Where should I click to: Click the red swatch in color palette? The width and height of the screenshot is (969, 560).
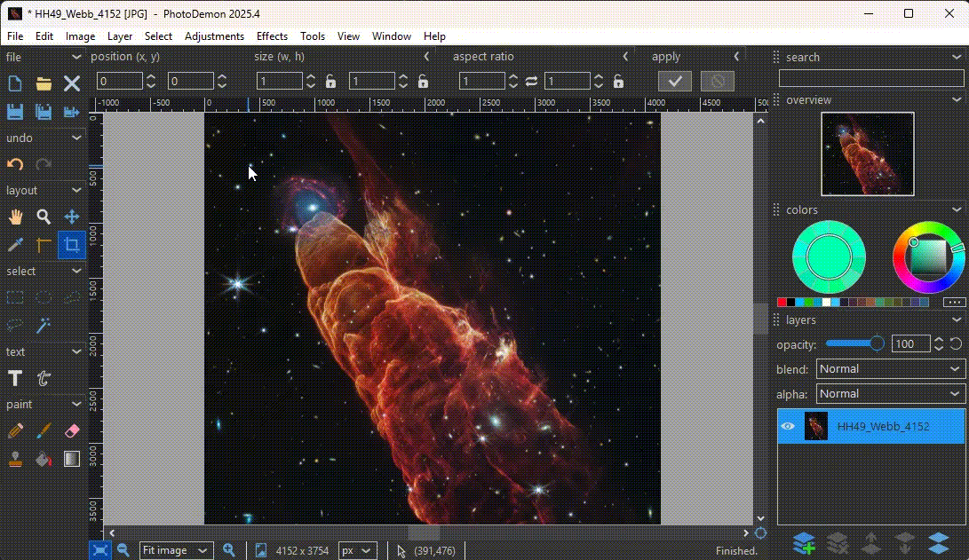(781, 302)
